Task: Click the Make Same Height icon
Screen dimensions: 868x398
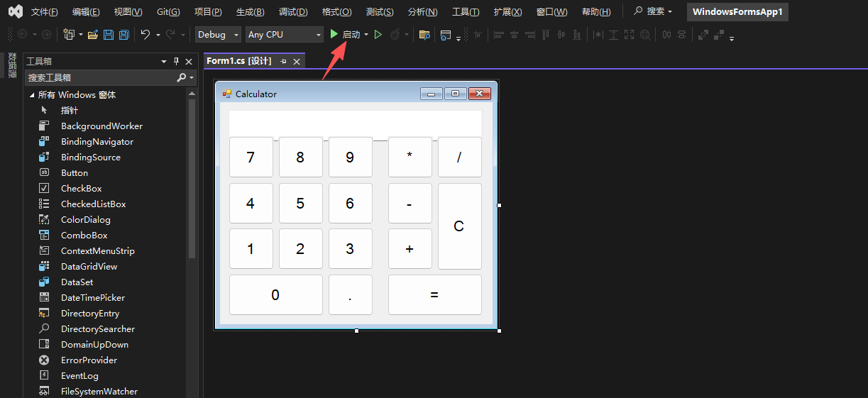Action: 613,34
